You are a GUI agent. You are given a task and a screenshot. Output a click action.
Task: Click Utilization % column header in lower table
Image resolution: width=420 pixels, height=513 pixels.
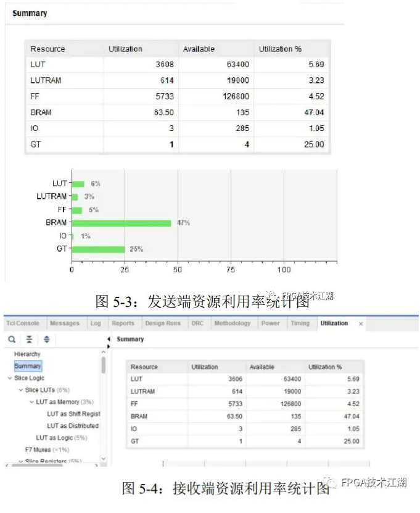325,367
